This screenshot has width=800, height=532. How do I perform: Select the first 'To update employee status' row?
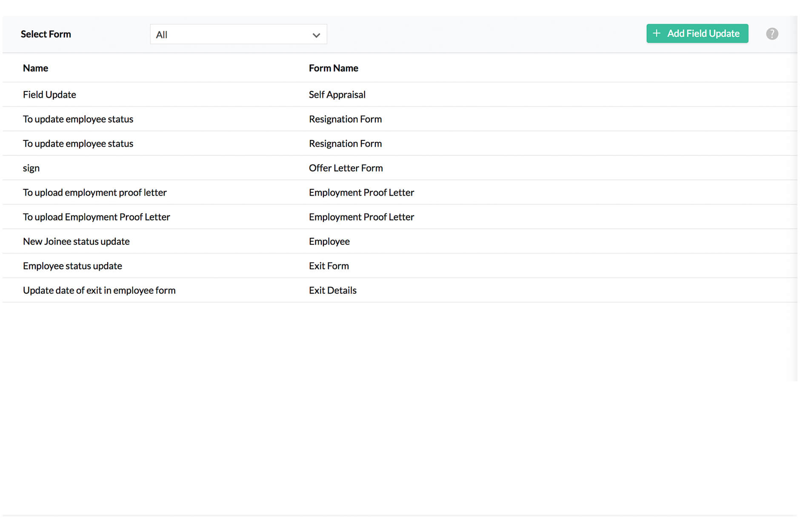[78, 119]
